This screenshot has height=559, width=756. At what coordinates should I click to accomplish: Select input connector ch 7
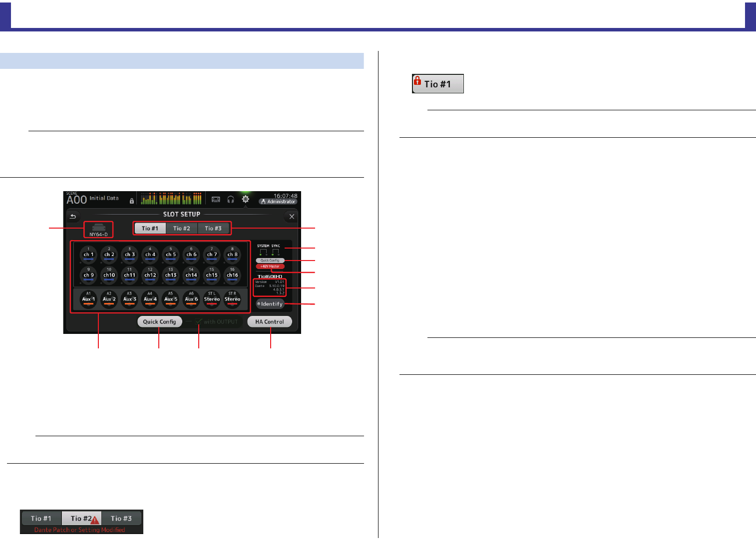(212, 254)
